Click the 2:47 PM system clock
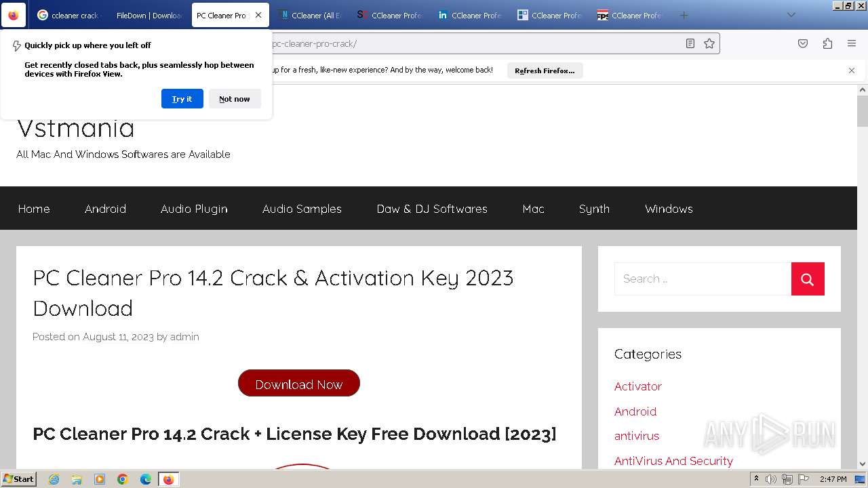The image size is (868, 488). (x=833, y=479)
